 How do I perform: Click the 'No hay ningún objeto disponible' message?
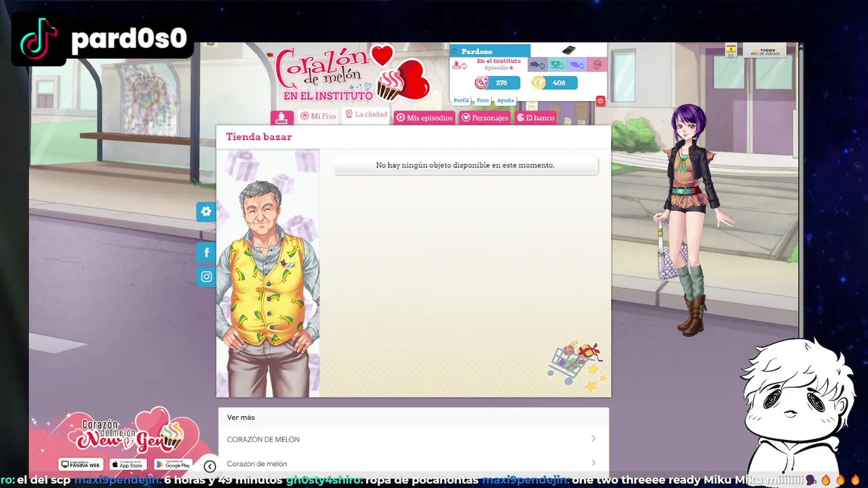(x=465, y=165)
